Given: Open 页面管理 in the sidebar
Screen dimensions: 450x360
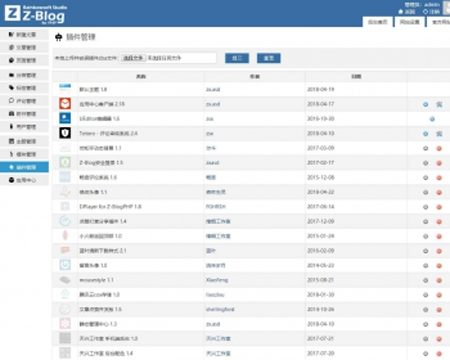Looking at the screenshot, I should coord(24,60).
